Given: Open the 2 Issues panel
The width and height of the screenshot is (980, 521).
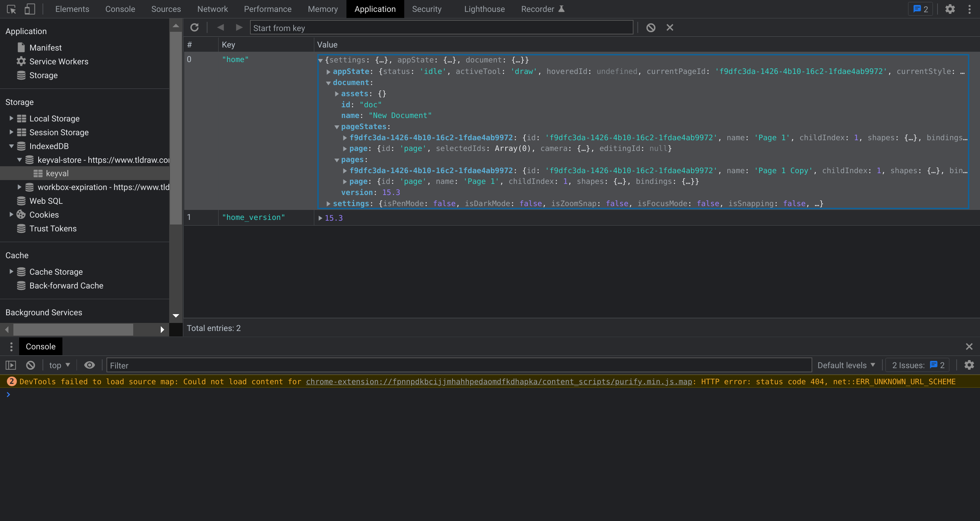Looking at the screenshot, I should [x=917, y=365].
